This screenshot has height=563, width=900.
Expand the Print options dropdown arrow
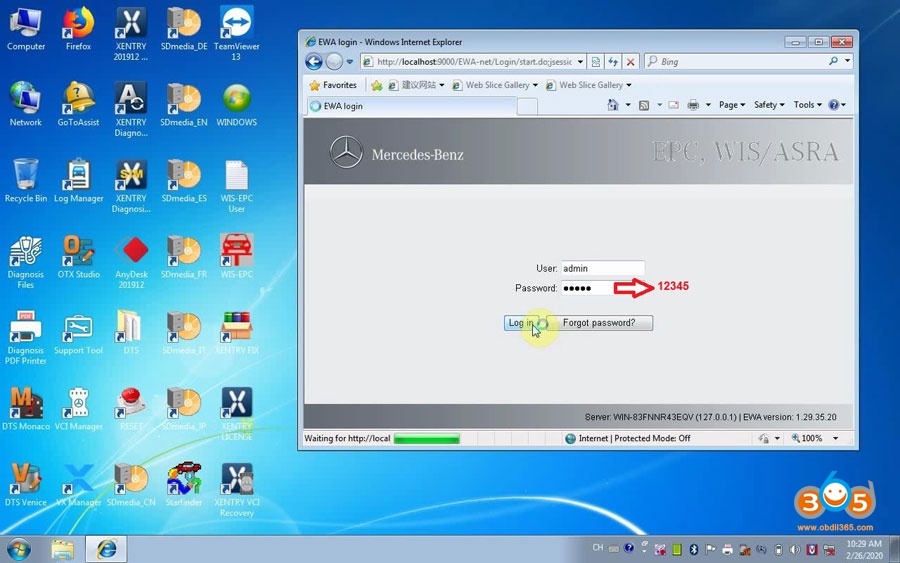[x=708, y=105]
